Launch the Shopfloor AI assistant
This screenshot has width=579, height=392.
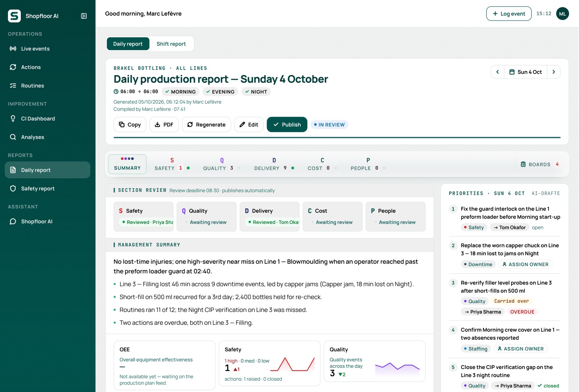[x=47, y=222]
